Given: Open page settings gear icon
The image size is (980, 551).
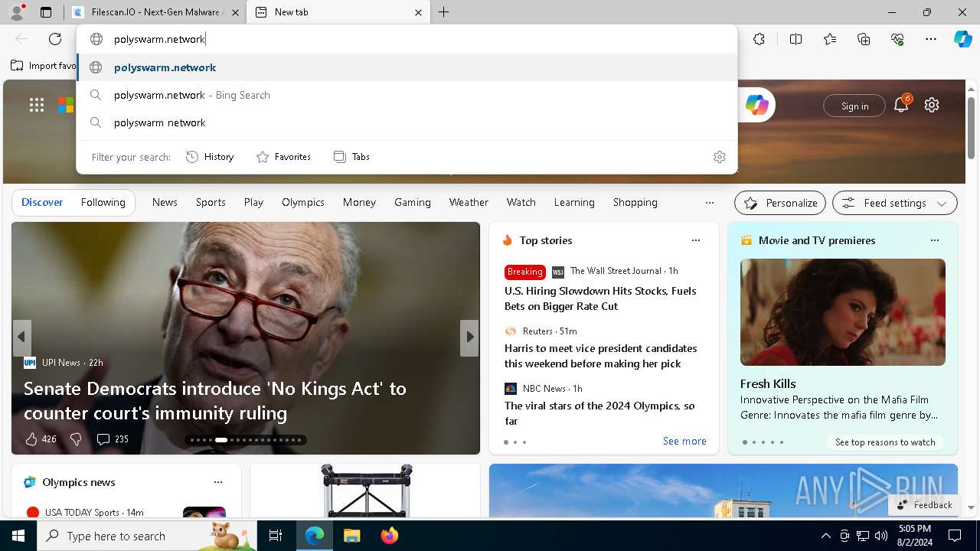Looking at the screenshot, I should click(x=932, y=106).
